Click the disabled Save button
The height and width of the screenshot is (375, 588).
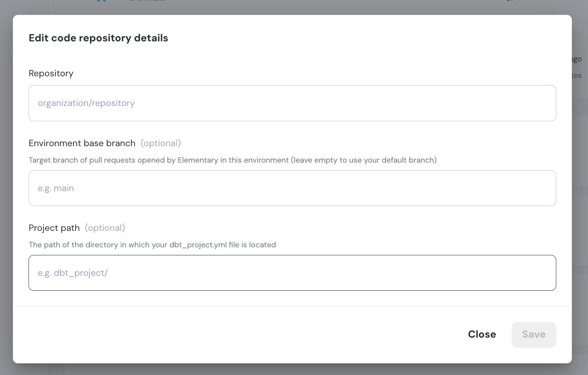[534, 334]
